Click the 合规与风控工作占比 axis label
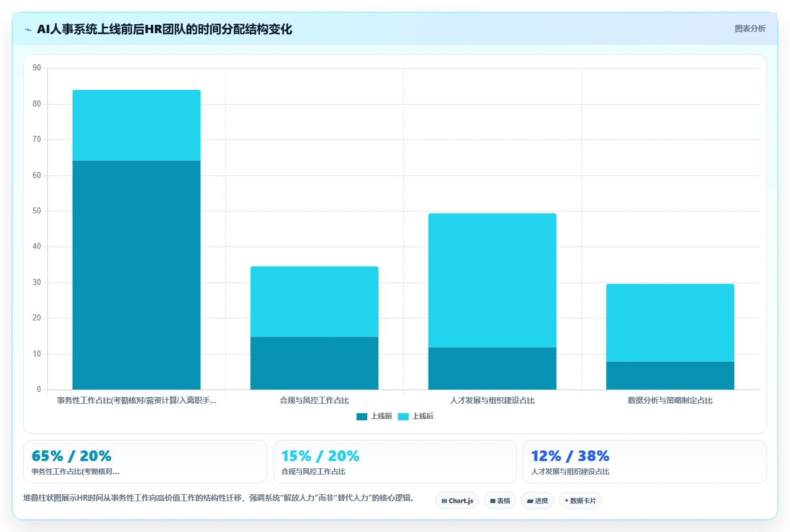Image resolution: width=790 pixels, height=532 pixels. [x=315, y=400]
